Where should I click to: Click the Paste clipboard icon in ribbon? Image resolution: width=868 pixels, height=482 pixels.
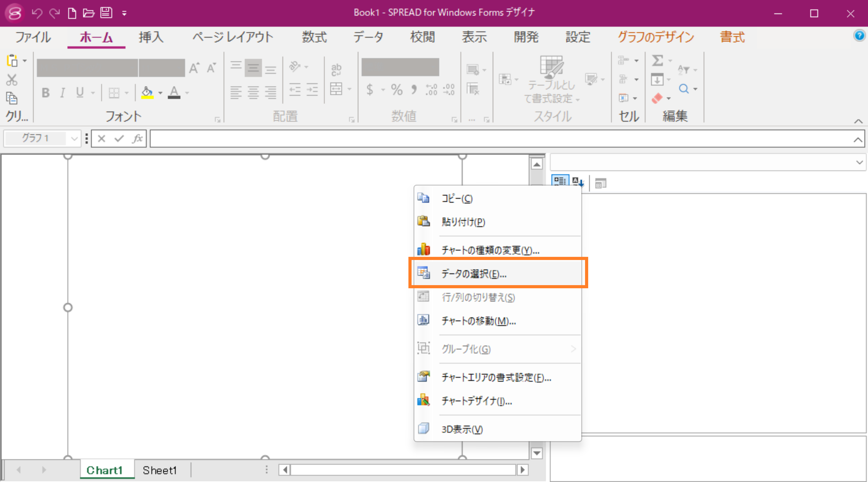tap(12, 61)
